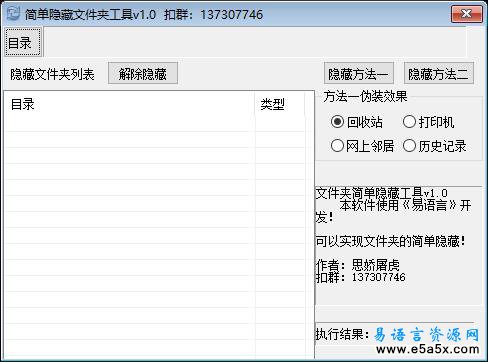Click the 隐藏方法二 button
The width and height of the screenshot is (488, 362).
pos(438,73)
